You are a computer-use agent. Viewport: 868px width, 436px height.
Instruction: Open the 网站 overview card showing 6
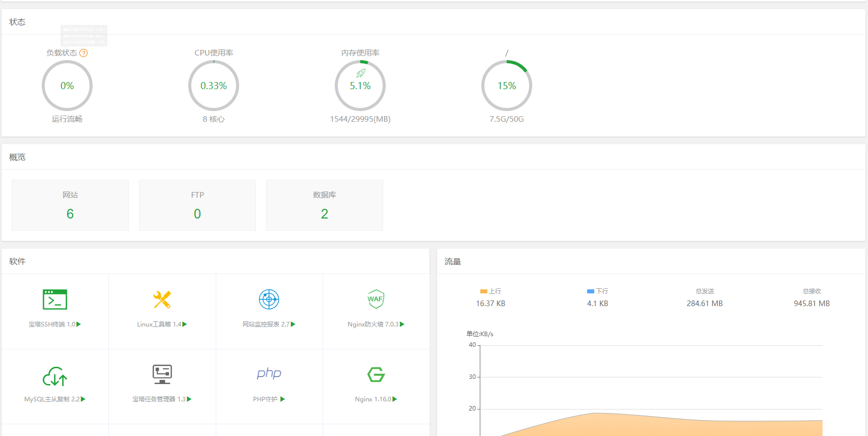pyautogui.click(x=70, y=205)
